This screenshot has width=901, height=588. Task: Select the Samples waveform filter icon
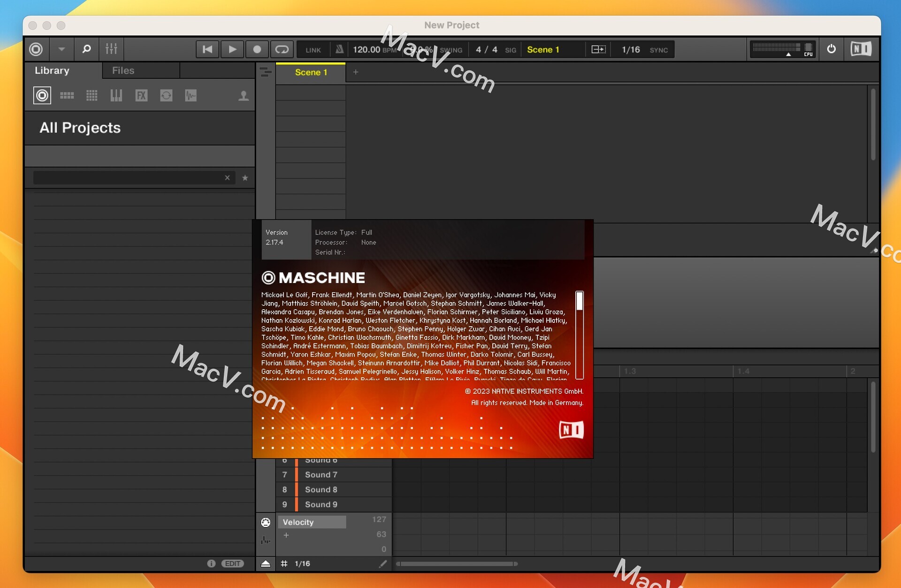(191, 96)
